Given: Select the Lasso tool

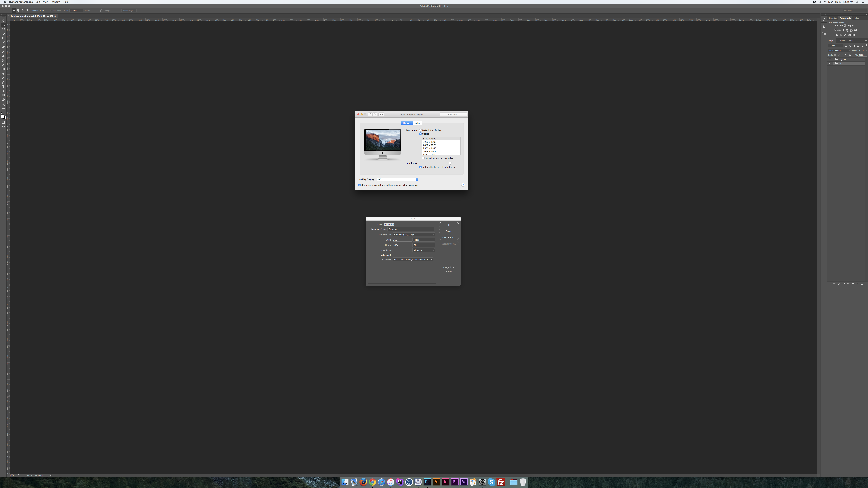Looking at the screenshot, I should coord(3,29).
